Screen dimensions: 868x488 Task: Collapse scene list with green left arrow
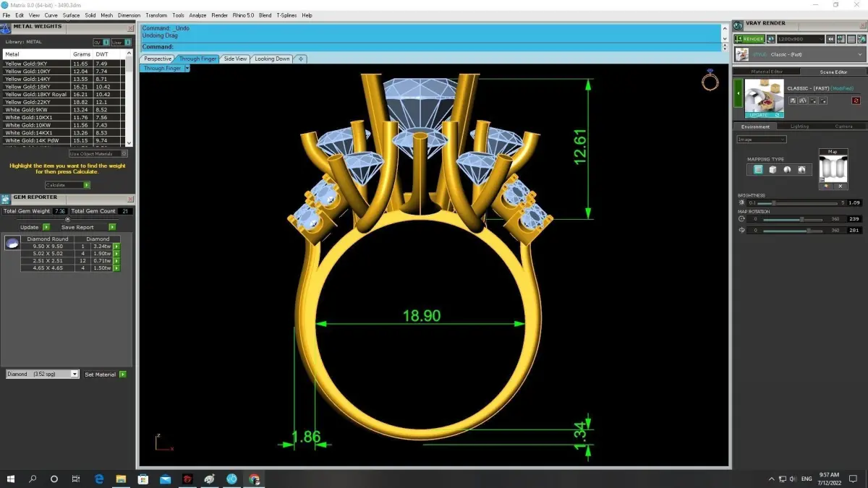pyautogui.click(x=739, y=94)
